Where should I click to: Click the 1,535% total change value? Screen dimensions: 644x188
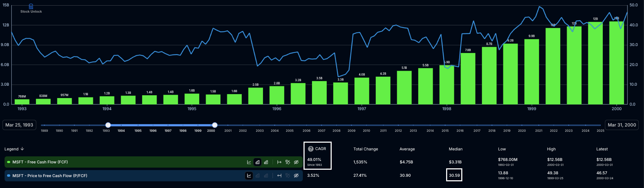[x=360, y=162]
